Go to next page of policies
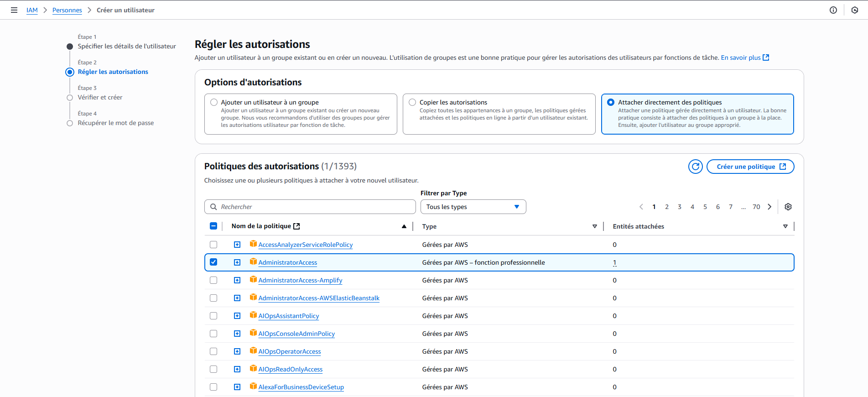This screenshot has width=868, height=397. click(x=769, y=207)
